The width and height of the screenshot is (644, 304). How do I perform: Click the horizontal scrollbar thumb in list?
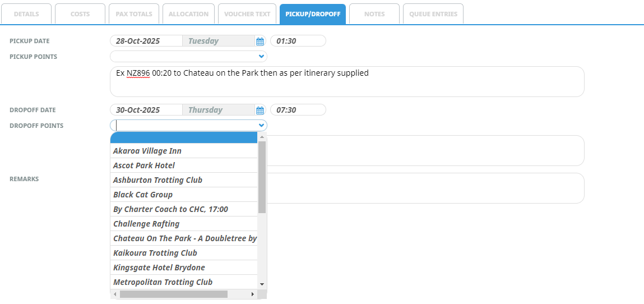pyautogui.click(x=174, y=294)
